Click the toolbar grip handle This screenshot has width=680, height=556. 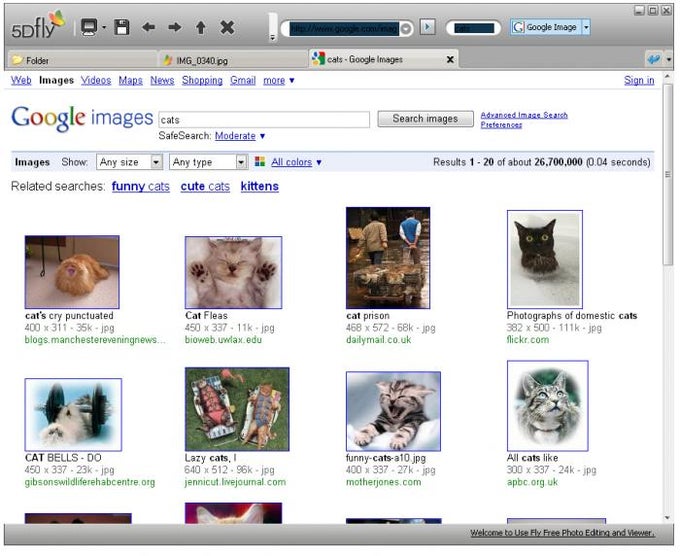click(273, 26)
